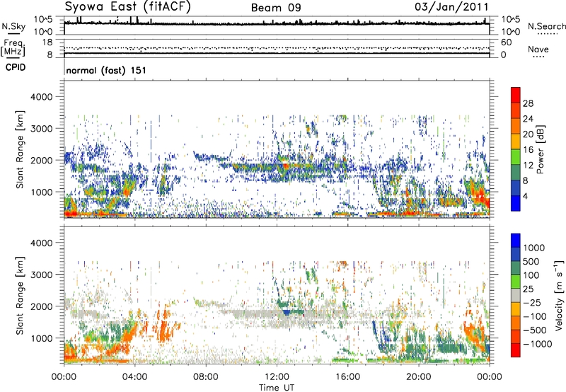The width and height of the screenshot is (566, 392).
Task: Click the '100' Velocity colorbar value
Action: click(x=531, y=275)
